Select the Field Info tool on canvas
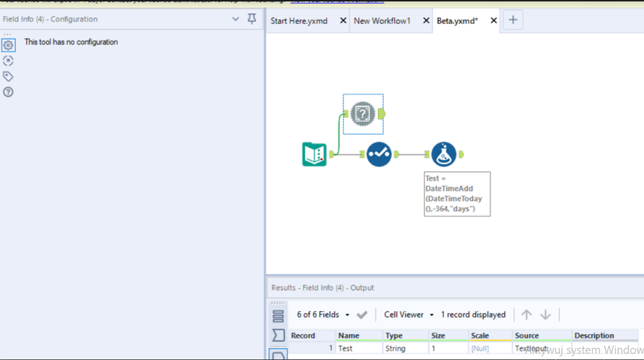 click(363, 114)
